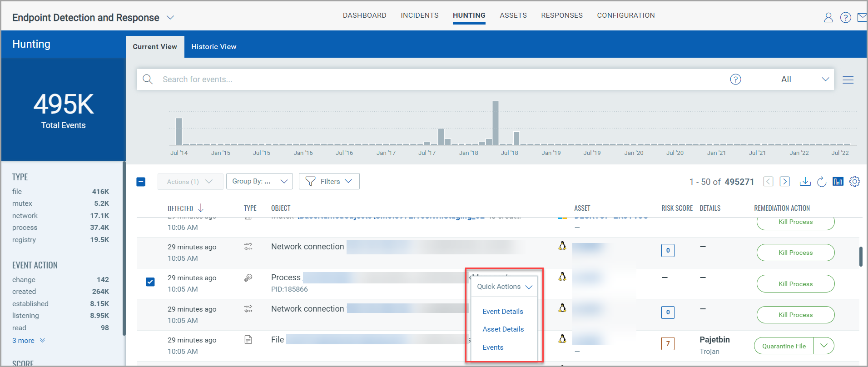Image resolution: width=868 pixels, height=367 pixels.
Task: Click the DETECTED sort arrow
Action: [200, 208]
